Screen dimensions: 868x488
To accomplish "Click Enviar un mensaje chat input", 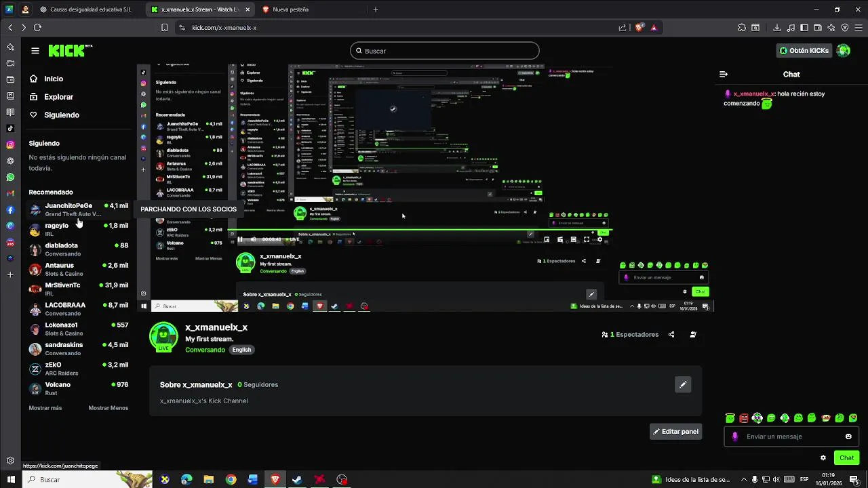I will point(790,436).
